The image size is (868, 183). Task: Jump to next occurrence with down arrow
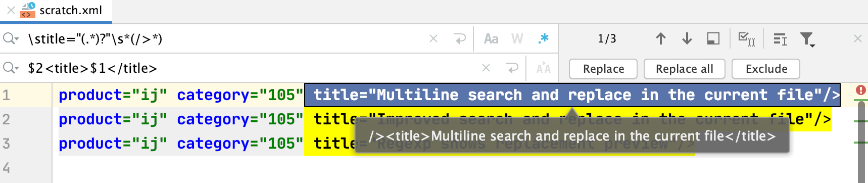pos(687,38)
